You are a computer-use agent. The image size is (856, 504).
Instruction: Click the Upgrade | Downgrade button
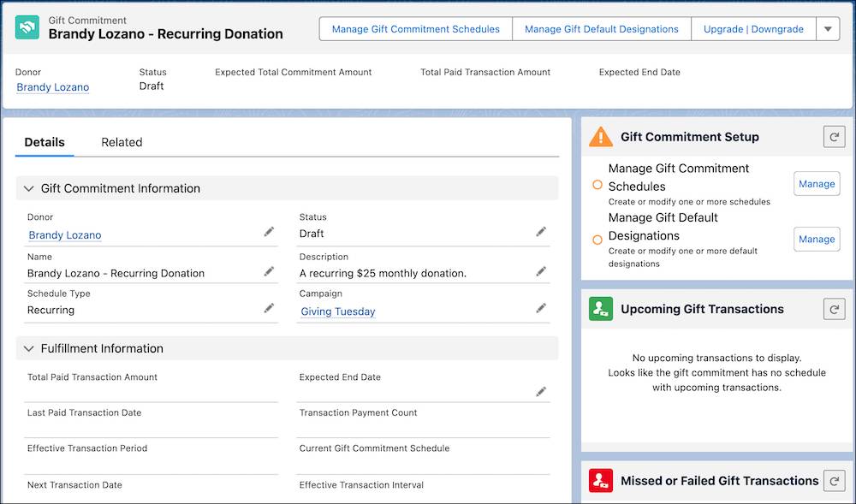pos(753,29)
